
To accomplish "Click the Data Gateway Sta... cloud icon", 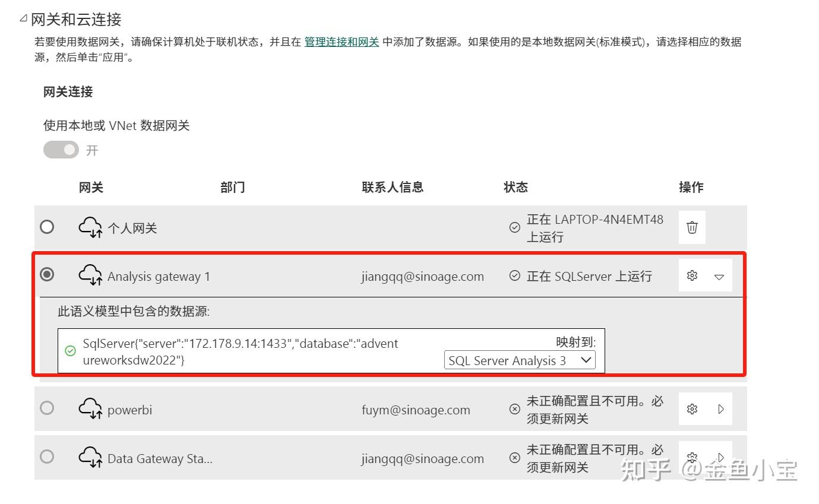I will 90,457.
